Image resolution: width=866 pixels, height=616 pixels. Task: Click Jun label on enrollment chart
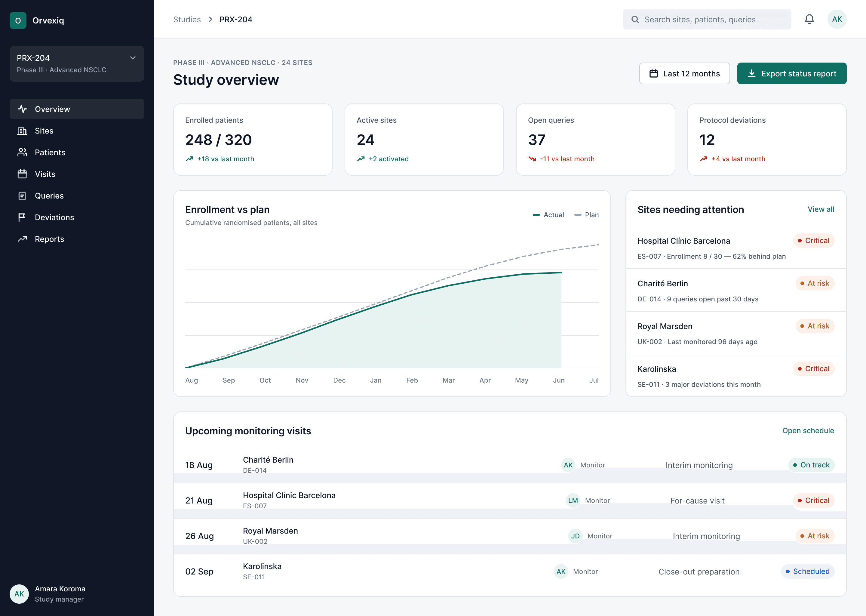559,380
